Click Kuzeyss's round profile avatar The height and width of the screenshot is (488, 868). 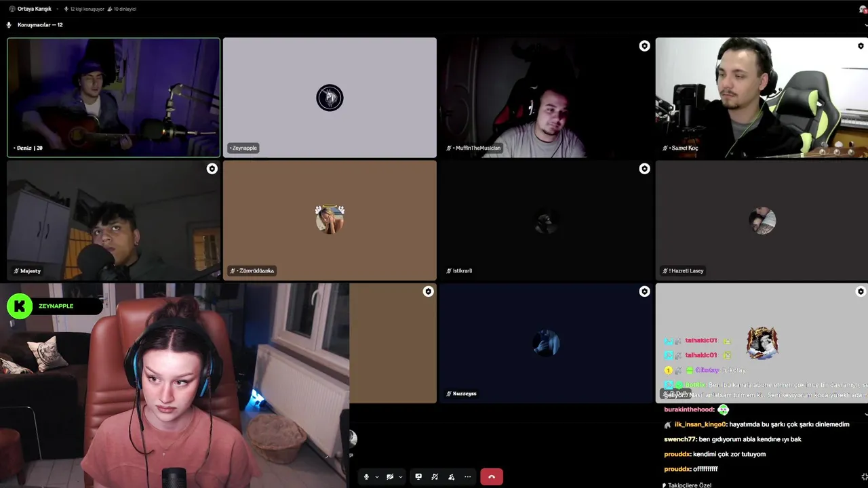pyautogui.click(x=546, y=343)
